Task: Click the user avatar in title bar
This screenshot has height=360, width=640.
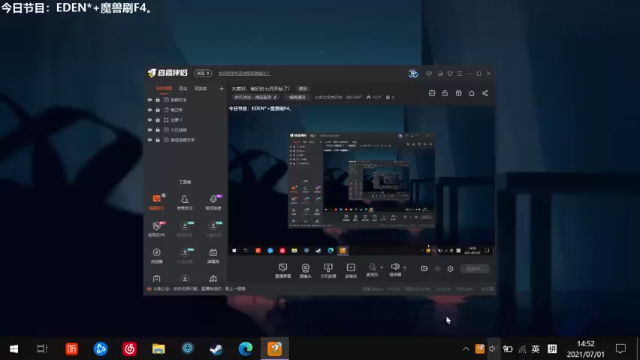Action: (413, 73)
